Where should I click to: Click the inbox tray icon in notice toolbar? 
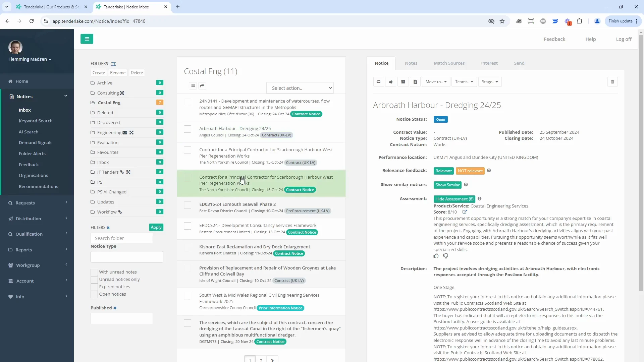coord(379,82)
